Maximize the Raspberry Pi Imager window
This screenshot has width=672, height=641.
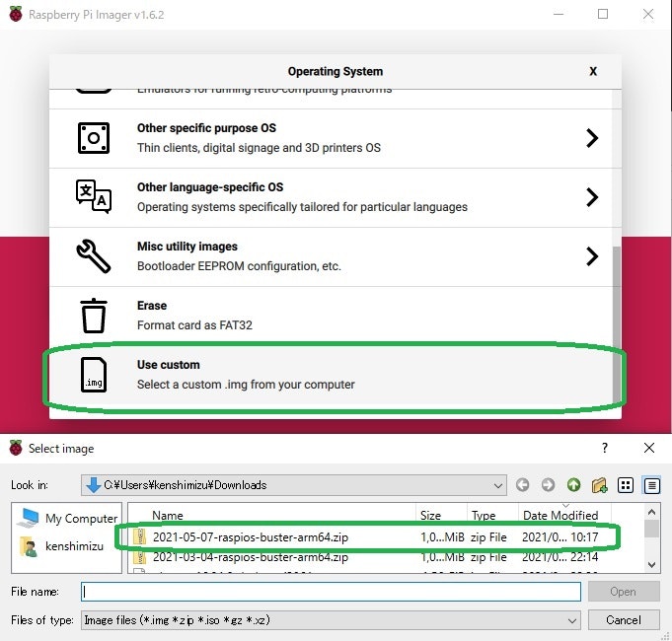pos(603,14)
